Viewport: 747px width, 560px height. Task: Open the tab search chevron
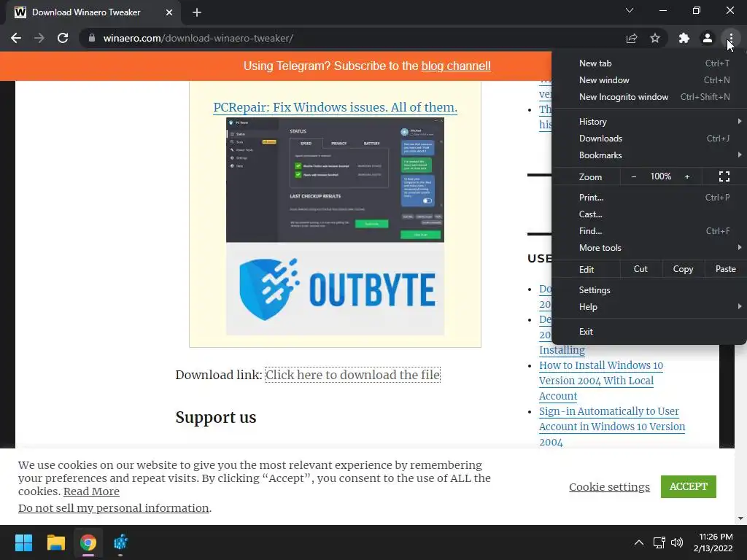click(x=630, y=10)
